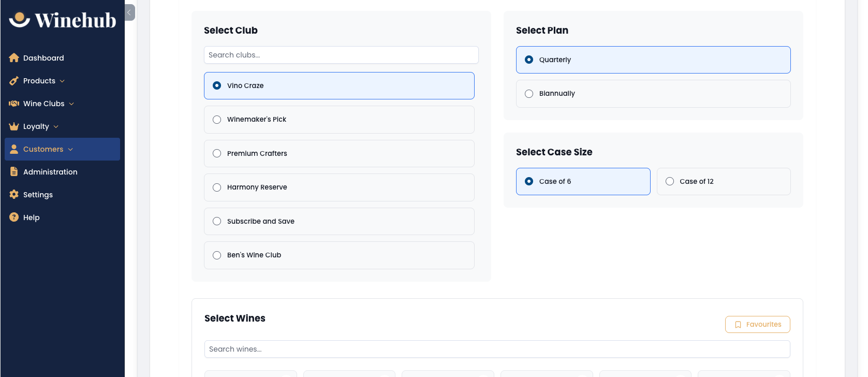Expand the Wine Clubs submenu chevron
The image size is (868, 377).
tap(71, 104)
